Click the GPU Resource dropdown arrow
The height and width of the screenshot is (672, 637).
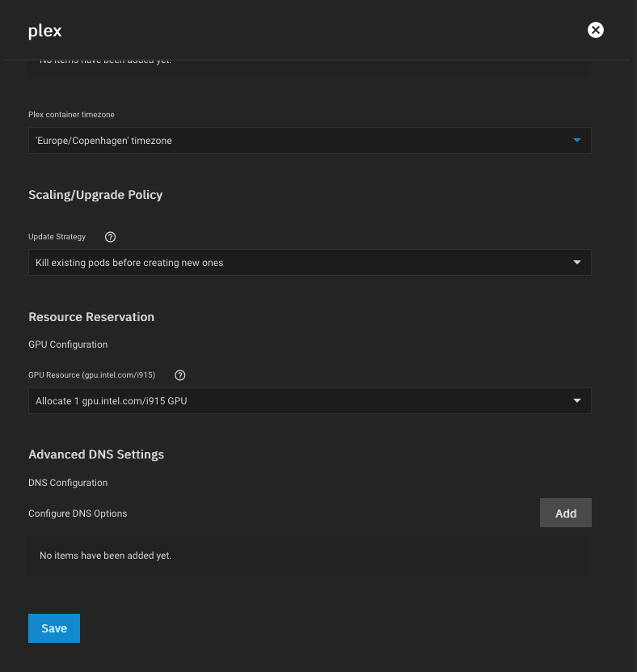pyautogui.click(x=577, y=401)
